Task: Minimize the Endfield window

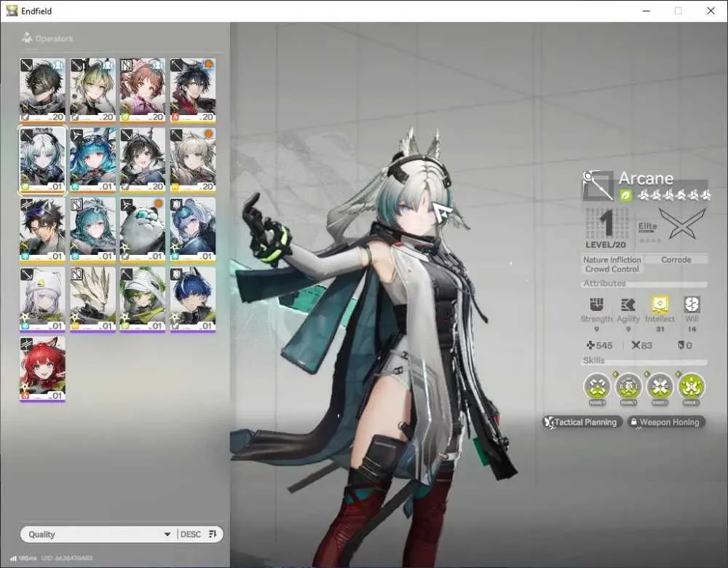Action: [x=646, y=11]
